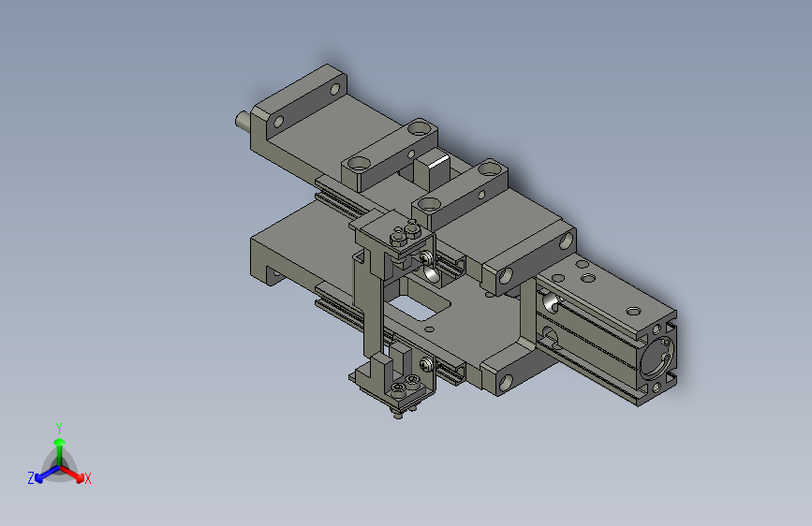
Task: Pick the large circular bore on cylinder end face
Action: [656, 357]
